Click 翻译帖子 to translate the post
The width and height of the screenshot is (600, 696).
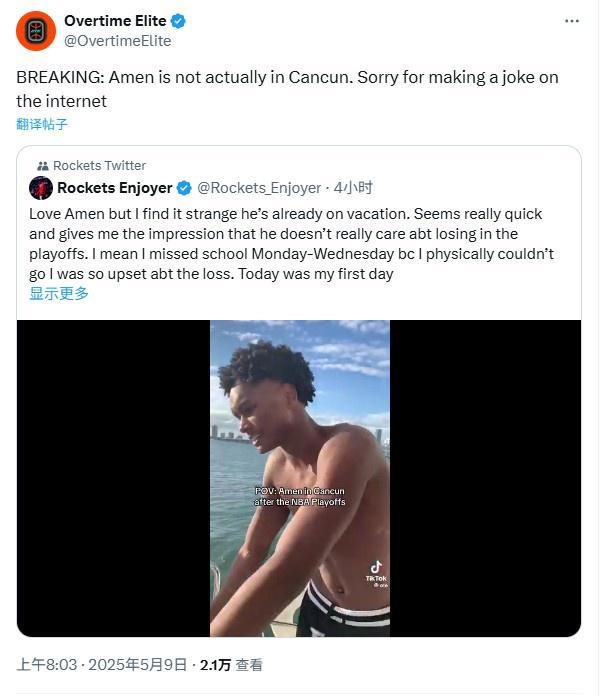[x=42, y=124]
